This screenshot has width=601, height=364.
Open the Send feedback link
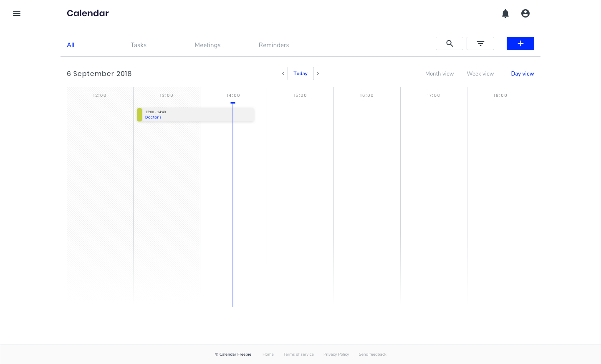coord(372,354)
